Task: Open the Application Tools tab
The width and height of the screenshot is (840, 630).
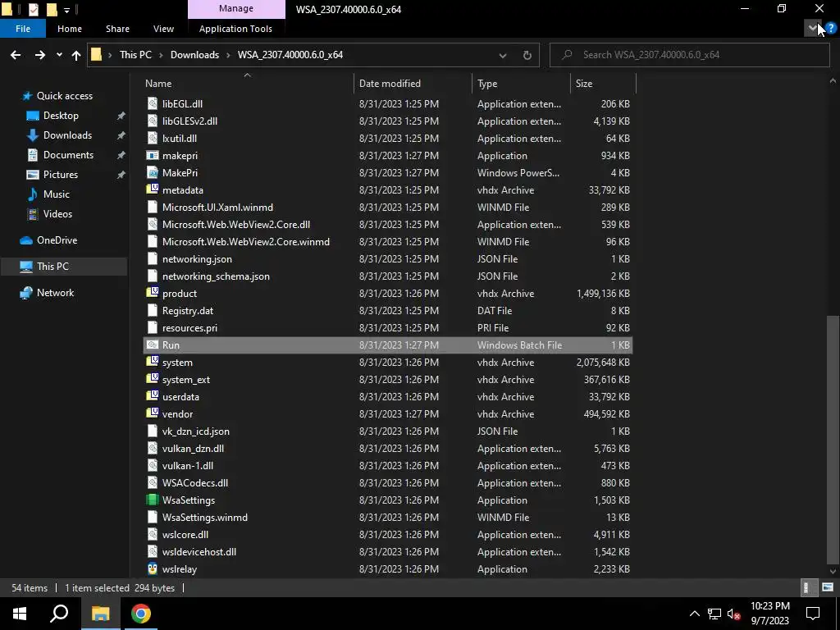Action: 235,29
